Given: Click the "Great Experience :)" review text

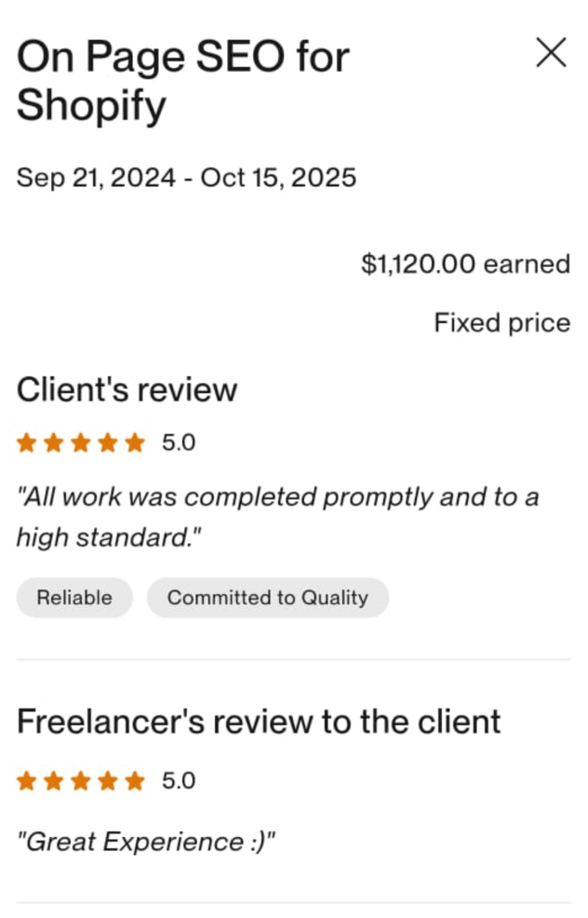Looking at the screenshot, I should coord(146,843).
